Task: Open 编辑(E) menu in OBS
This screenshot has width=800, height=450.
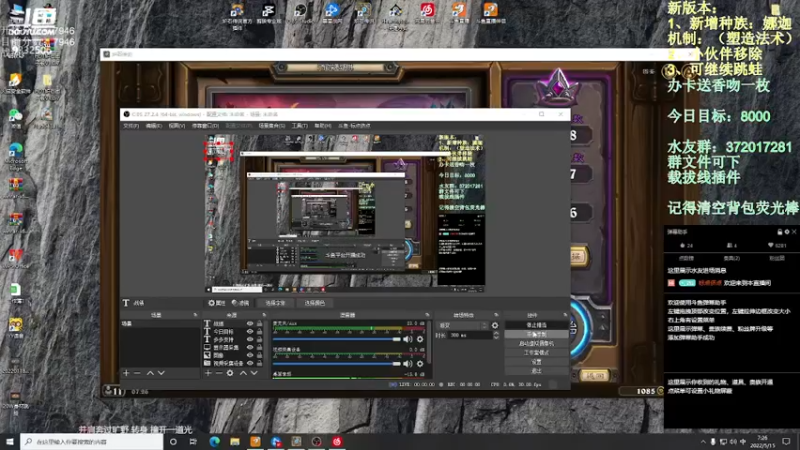Action: tap(154, 126)
